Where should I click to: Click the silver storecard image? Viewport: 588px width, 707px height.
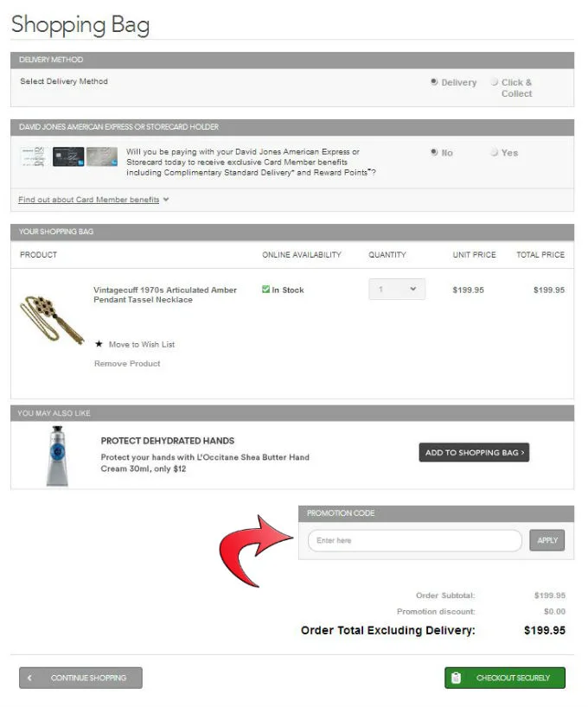click(x=102, y=156)
